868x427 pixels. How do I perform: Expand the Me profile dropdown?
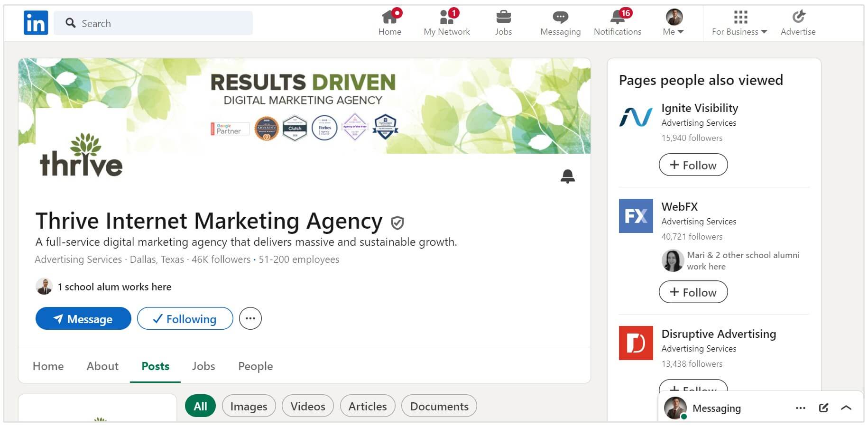pos(674,23)
